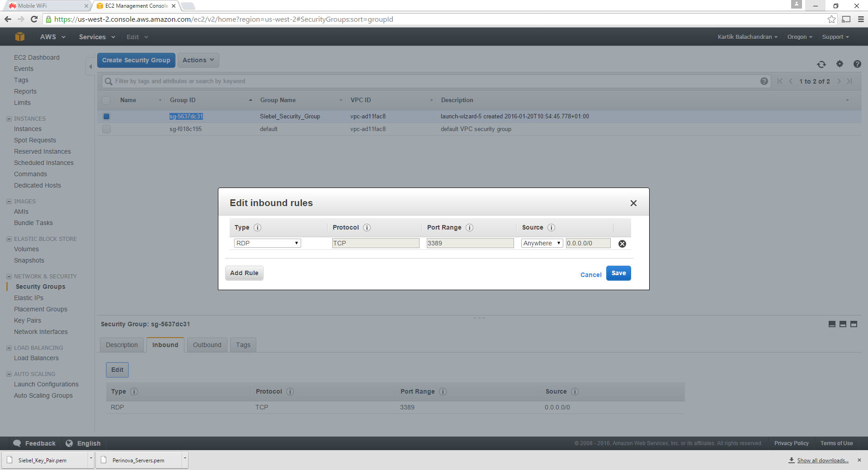Switch to the Description tab

pos(122,345)
